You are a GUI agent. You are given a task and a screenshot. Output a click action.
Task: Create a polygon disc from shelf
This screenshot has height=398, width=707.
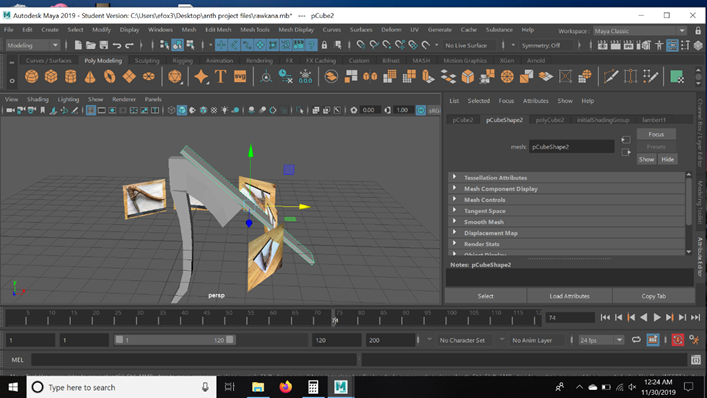[x=149, y=77]
